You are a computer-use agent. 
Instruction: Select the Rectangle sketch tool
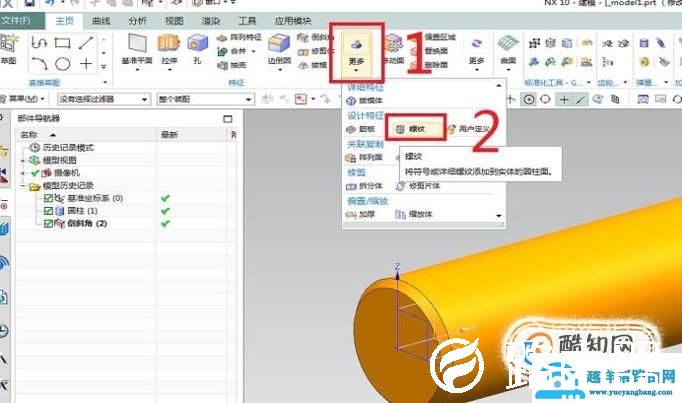point(63,43)
